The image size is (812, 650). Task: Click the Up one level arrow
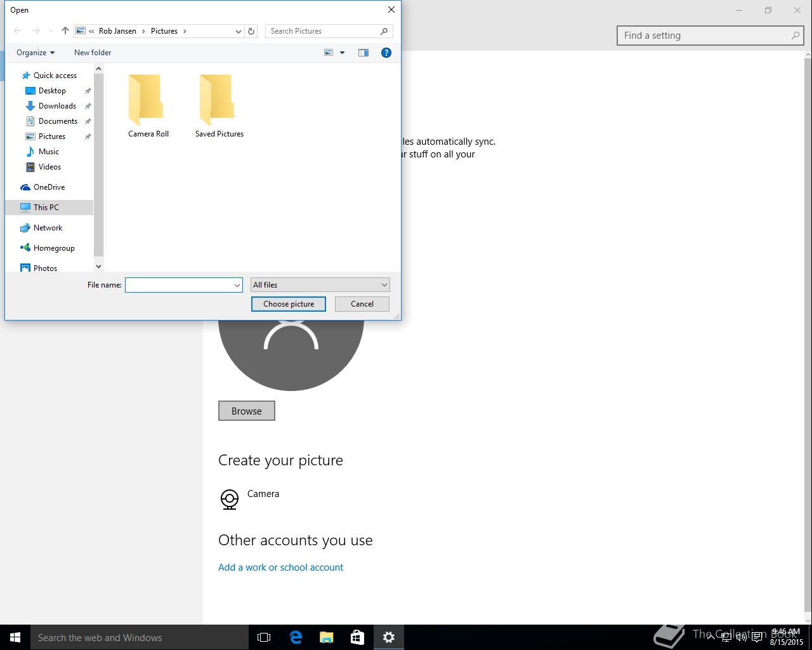point(65,30)
